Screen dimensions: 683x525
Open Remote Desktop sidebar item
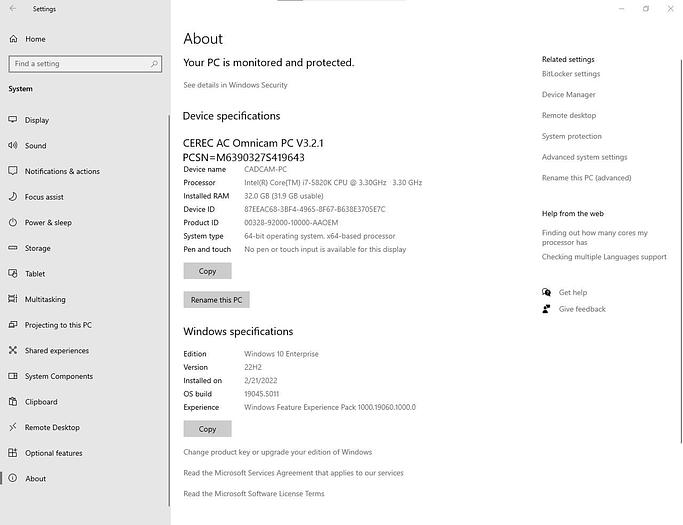point(52,428)
